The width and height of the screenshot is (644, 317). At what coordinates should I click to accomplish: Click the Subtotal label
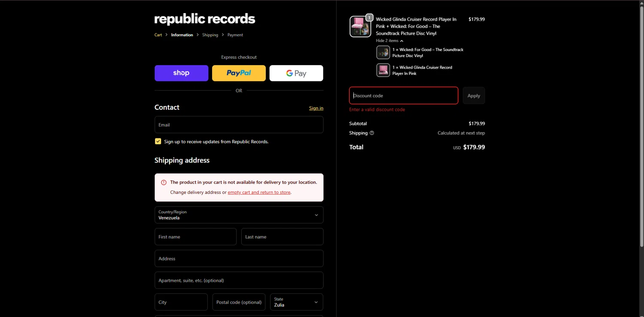[358, 124]
